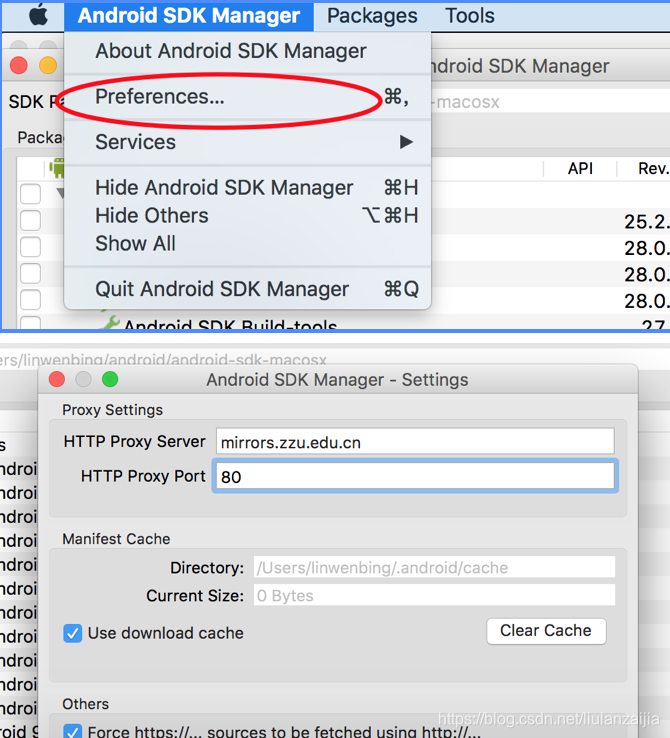
Task: Click the SDK path field ending in -macosx
Action: 550,102
